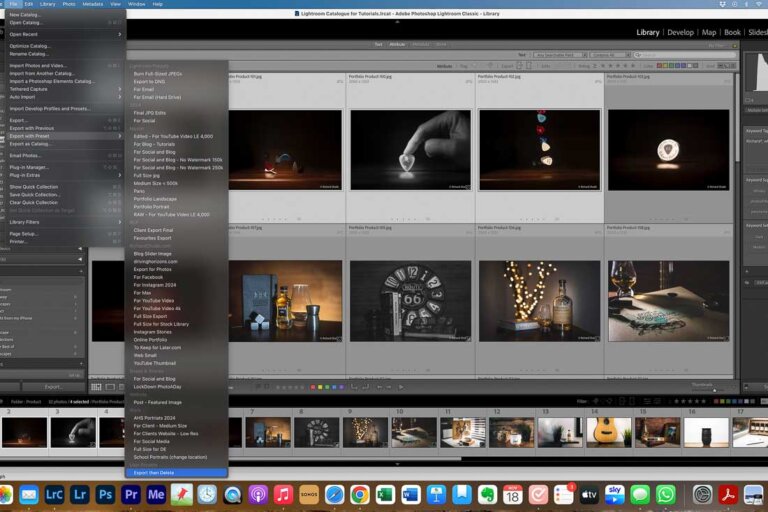
Task: Open WhatsApp from the dock
Action: (x=665, y=495)
